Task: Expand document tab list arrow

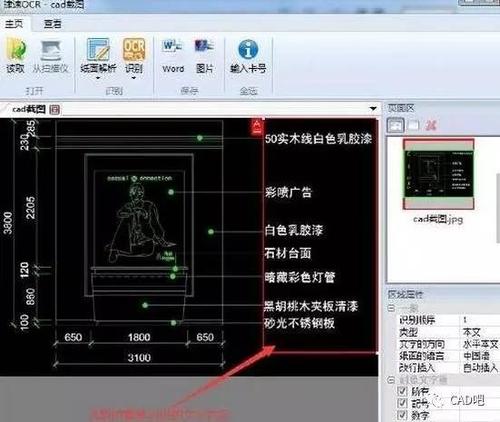Action: [x=373, y=109]
